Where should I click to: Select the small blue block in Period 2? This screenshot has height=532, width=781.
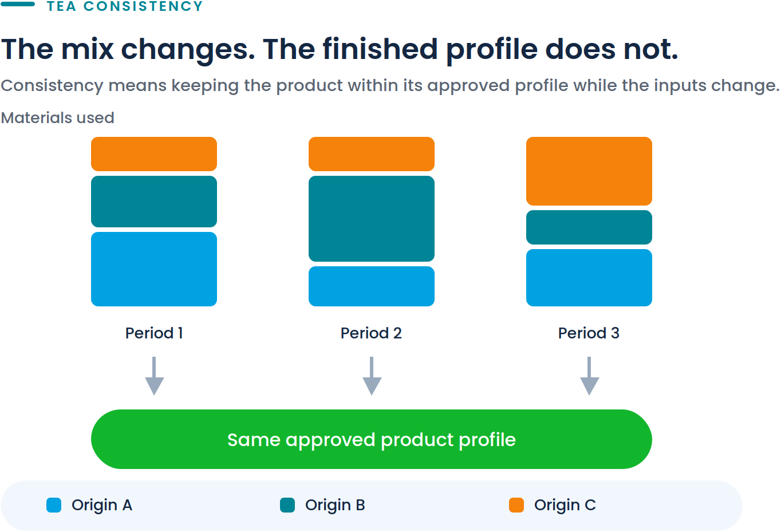[x=372, y=286]
